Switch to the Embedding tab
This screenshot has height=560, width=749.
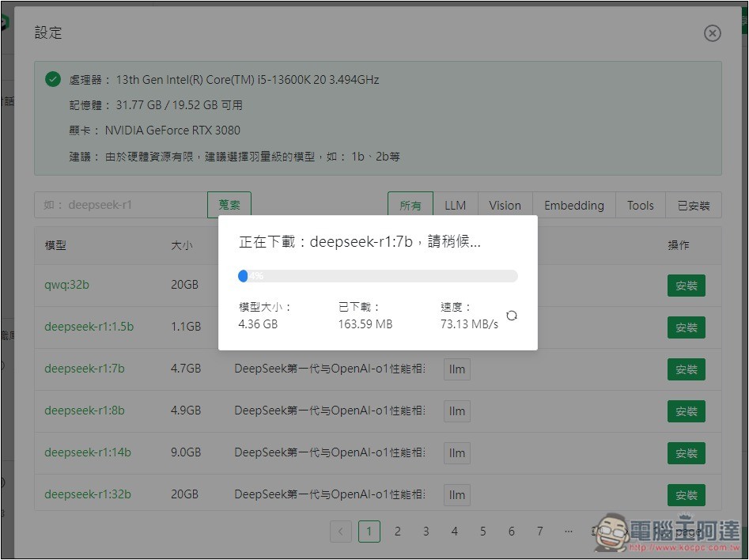tap(574, 206)
